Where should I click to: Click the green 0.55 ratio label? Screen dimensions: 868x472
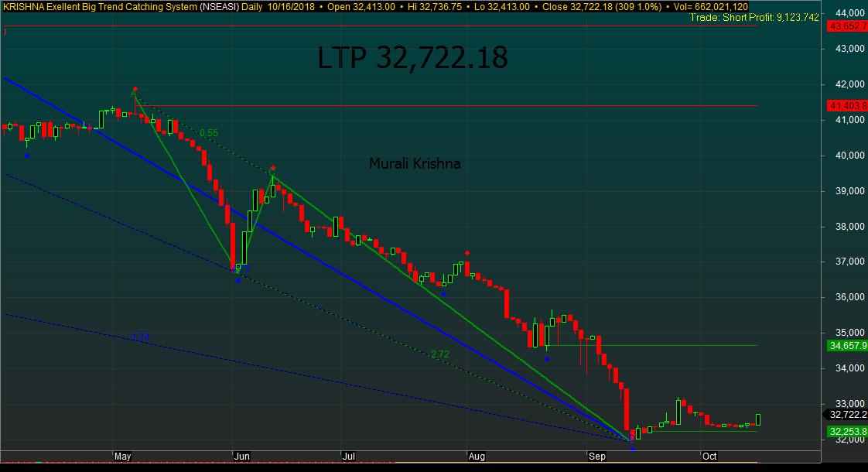pos(209,133)
